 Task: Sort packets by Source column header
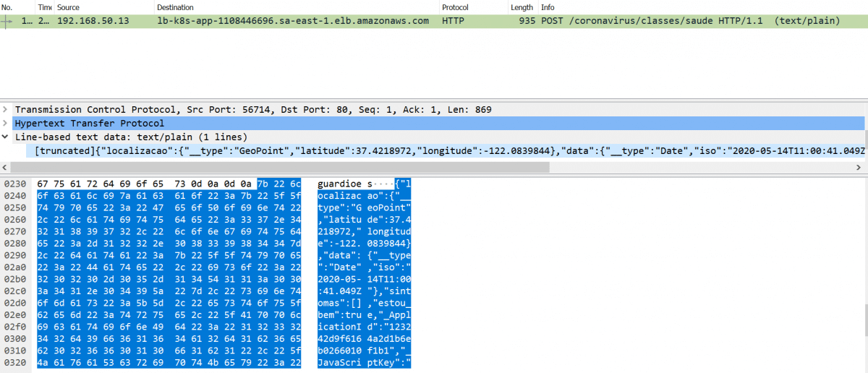click(x=68, y=7)
